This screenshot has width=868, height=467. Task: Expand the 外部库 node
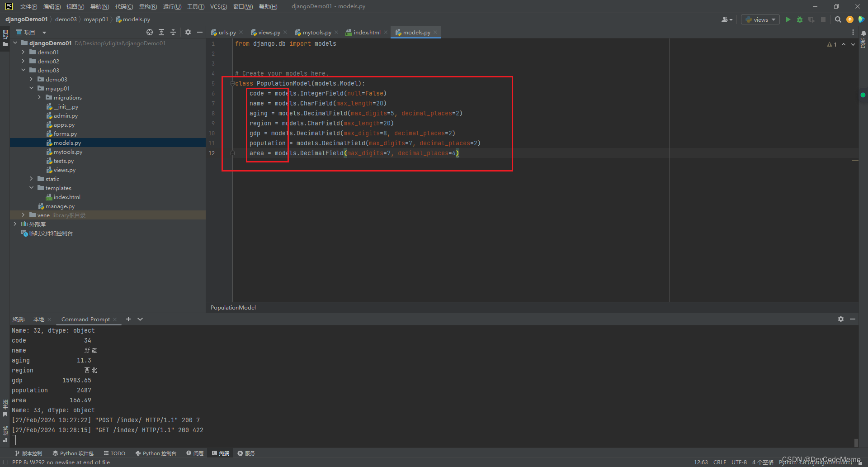pos(15,224)
